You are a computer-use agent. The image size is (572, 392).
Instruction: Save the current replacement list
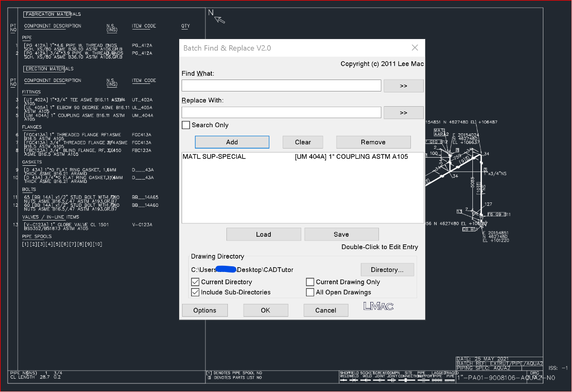[x=341, y=234]
